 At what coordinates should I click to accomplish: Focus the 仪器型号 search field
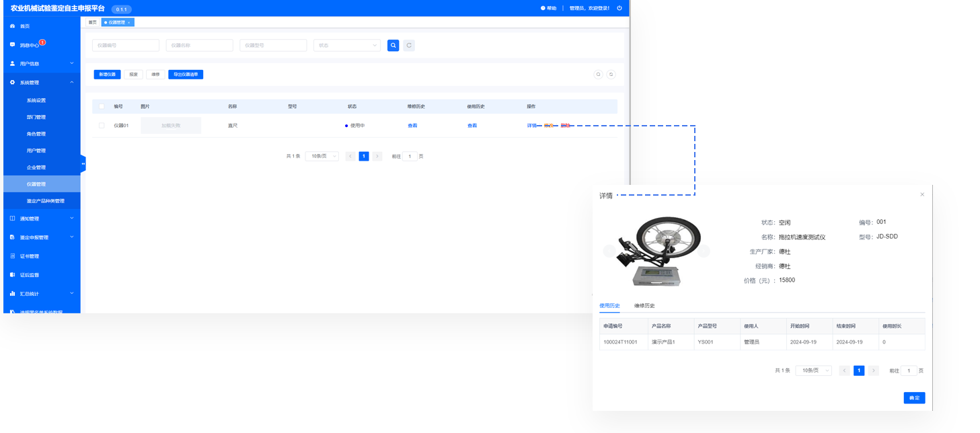[273, 45]
